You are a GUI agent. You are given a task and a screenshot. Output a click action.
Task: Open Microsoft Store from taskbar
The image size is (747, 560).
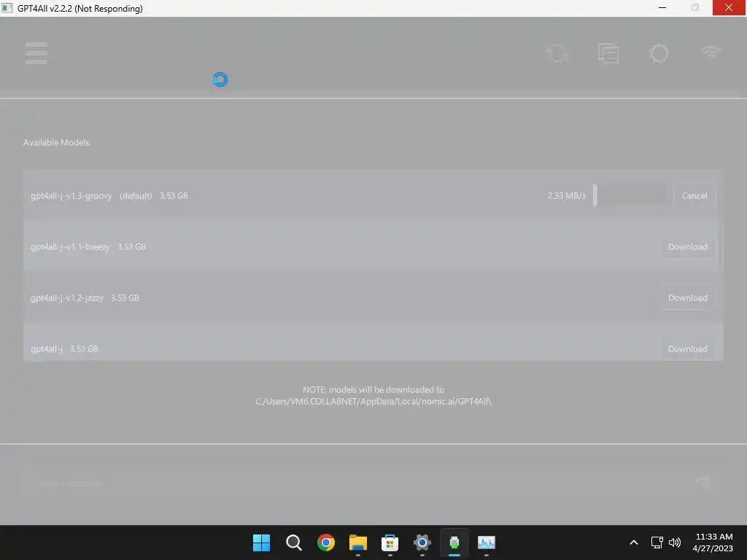pyautogui.click(x=390, y=542)
